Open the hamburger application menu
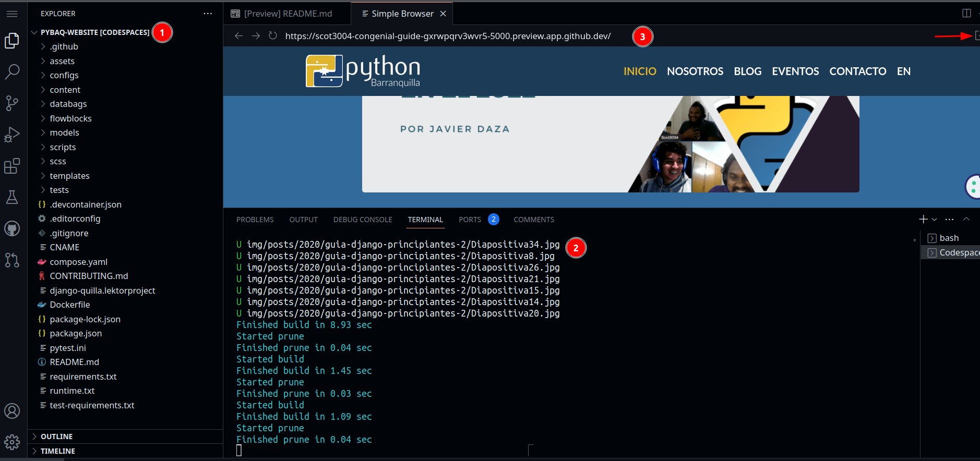 click(12, 14)
